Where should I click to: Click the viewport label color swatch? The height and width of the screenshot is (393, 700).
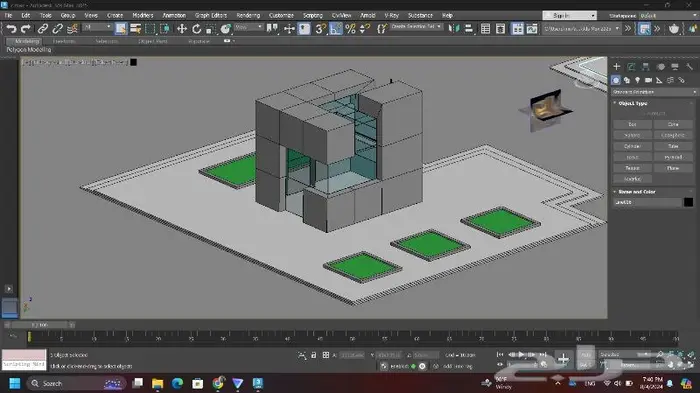click(x=133, y=62)
